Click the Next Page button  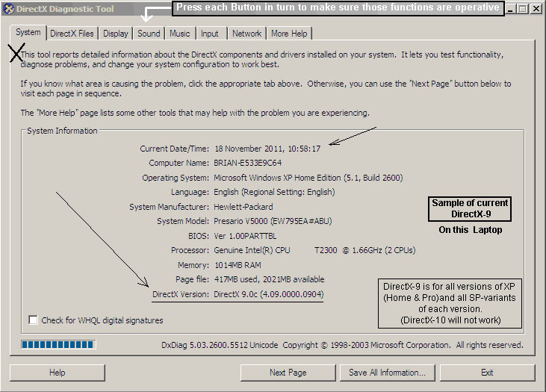[x=288, y=373]
